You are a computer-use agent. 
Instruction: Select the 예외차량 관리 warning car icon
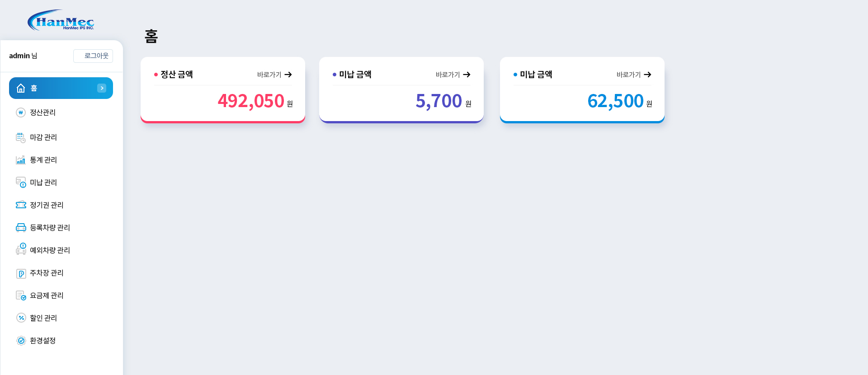21,250
